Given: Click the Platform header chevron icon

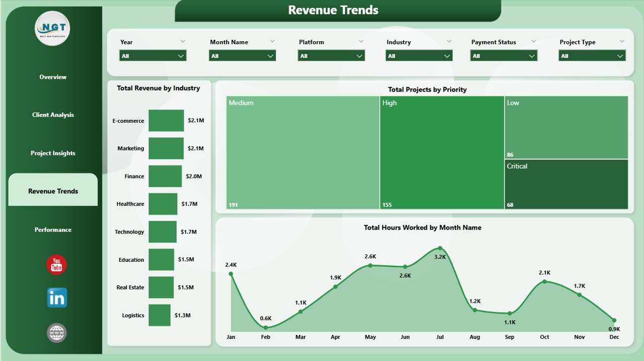Looking at the screenshot, I should (x=360, y=41).
